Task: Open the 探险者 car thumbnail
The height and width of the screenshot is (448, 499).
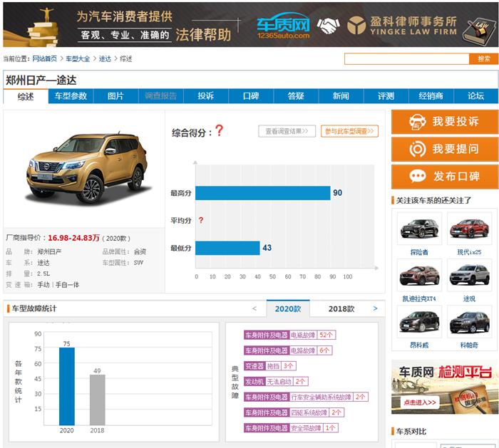Action: click(x=419, y=229)
